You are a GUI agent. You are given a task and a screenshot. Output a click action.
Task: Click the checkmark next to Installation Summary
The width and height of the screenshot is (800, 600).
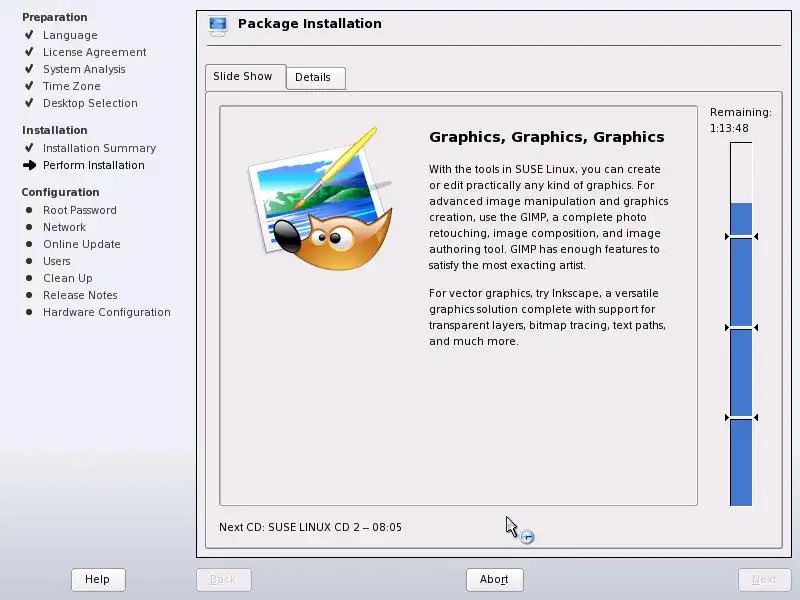tap(29, 147)
